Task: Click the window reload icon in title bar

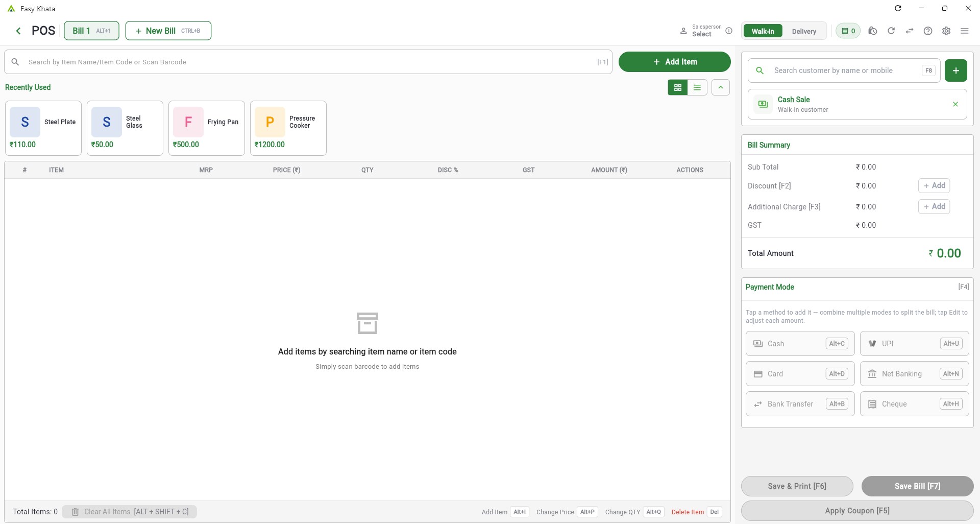Action: tap(898, 8)
